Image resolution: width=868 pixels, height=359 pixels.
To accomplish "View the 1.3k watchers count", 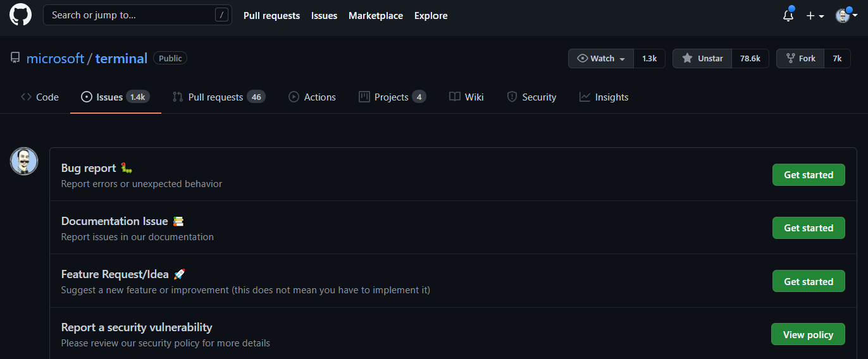I will [x=649, y=58].
